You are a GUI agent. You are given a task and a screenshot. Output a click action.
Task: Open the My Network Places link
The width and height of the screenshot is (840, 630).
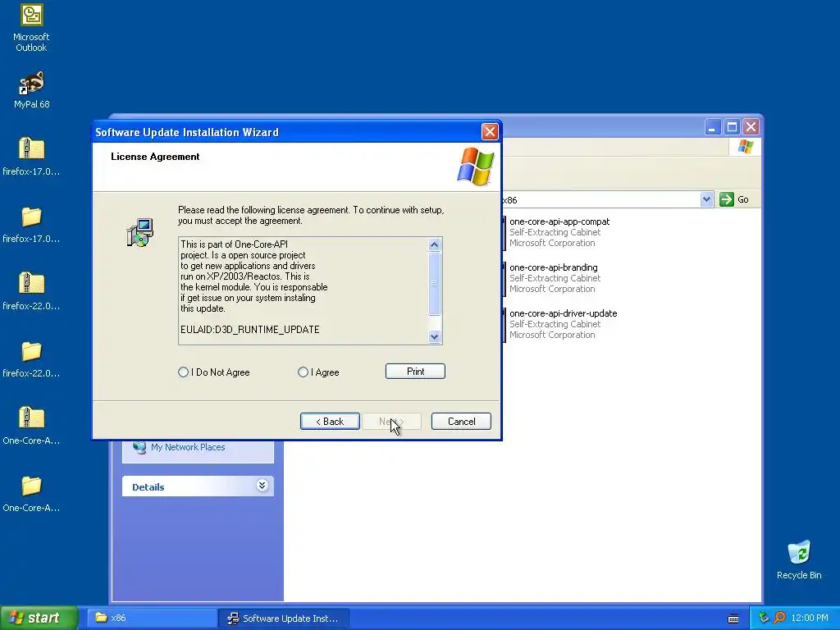(x=188, y=447)
